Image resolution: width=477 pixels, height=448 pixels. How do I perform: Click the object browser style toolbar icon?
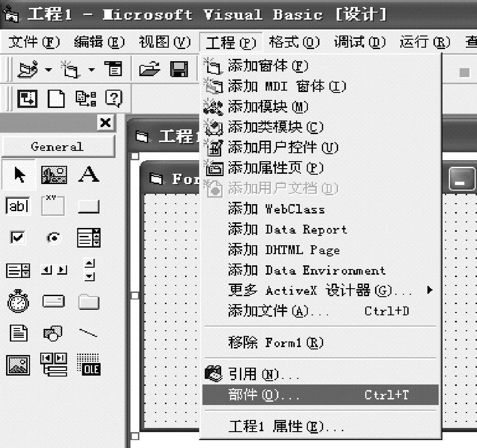coord(86,99)
